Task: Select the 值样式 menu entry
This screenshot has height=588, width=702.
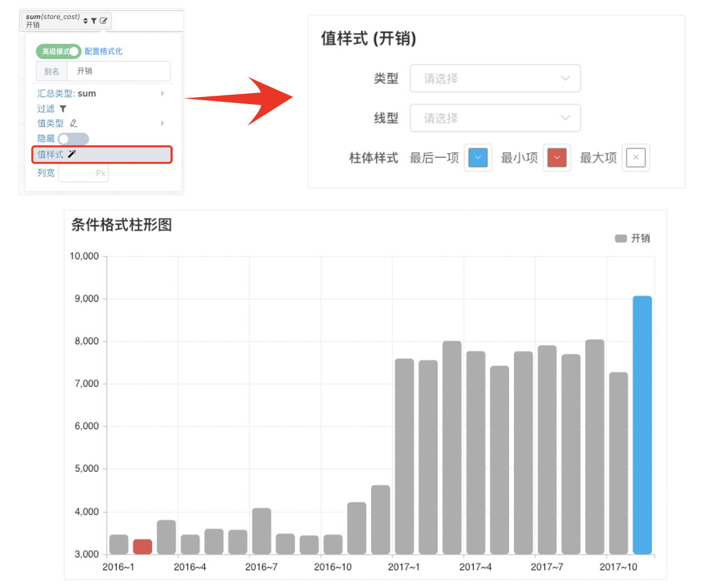Action: [102, 154]
